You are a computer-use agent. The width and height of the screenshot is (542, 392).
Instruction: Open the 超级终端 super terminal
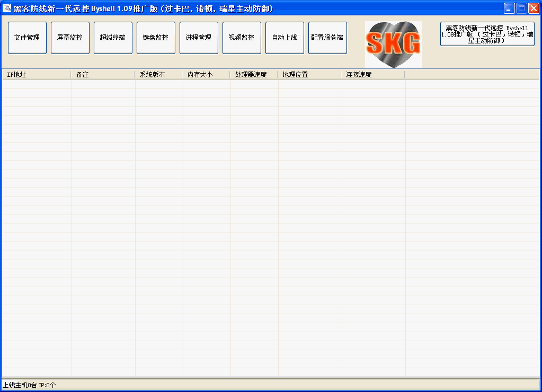pyautogui.click(x=113, y=38)
